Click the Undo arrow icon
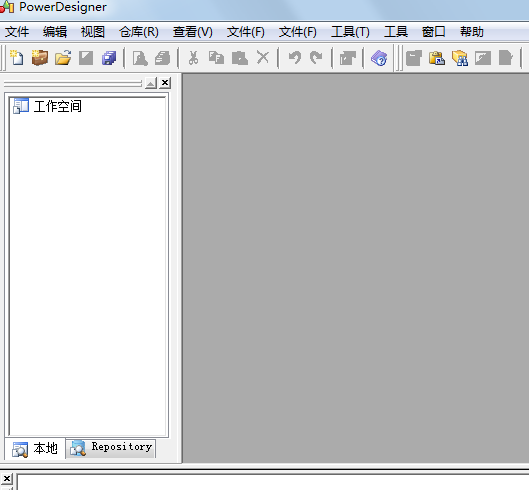Screen dimensions: 529x490 pyautogui.click(x=295, y=58)
